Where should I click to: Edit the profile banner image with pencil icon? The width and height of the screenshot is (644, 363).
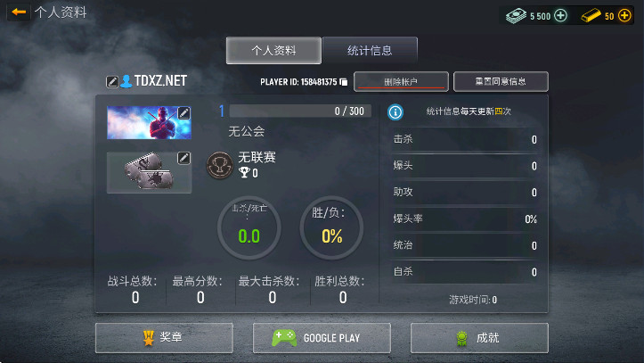(184, 113)
